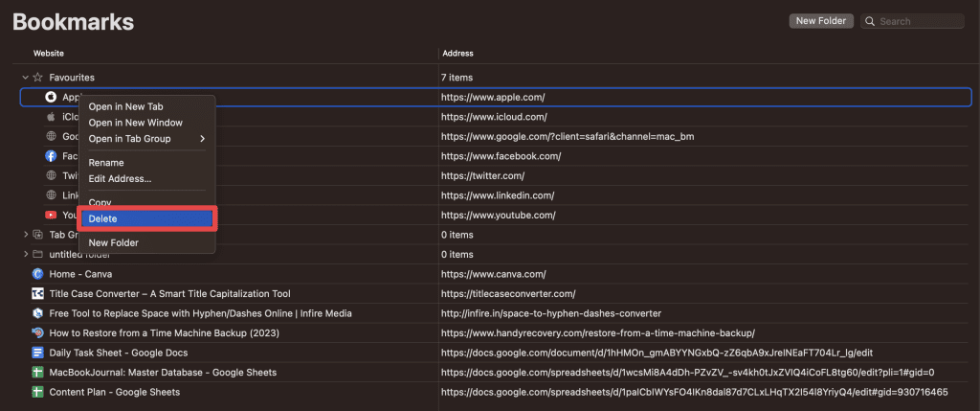Expand the untitled folder
This screenshot has height=411, width=980.
(x=26, y=254)
